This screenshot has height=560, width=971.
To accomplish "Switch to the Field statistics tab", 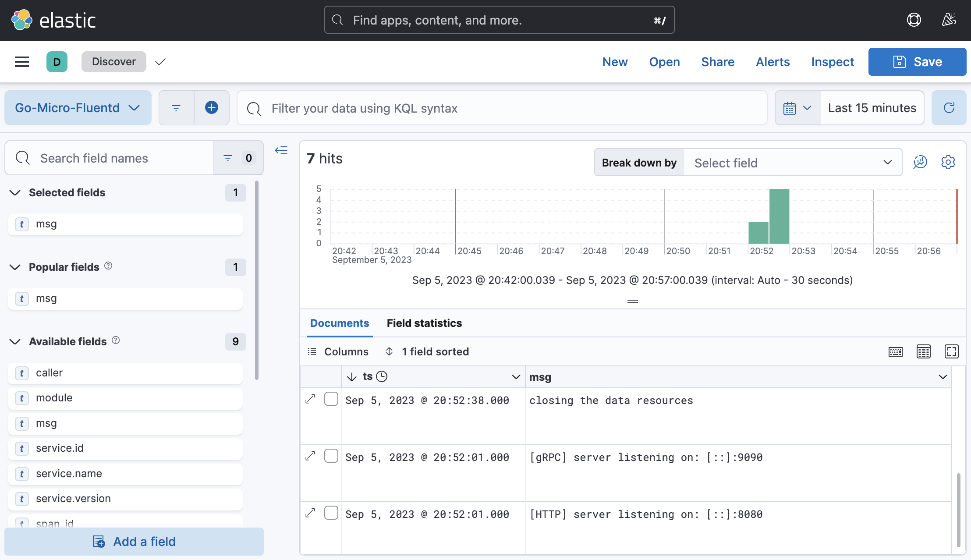I will click(x=424, y=323).
